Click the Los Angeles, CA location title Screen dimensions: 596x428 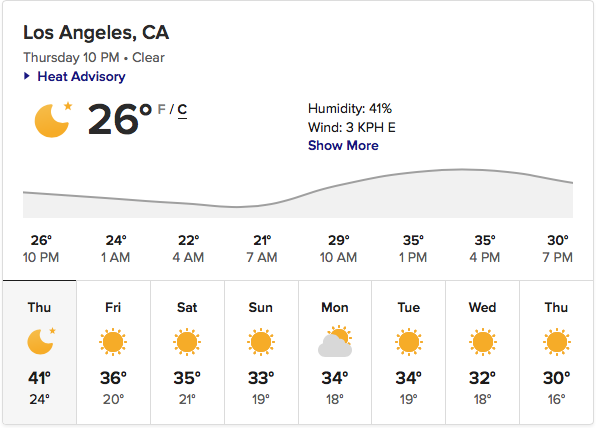(96, 33)
